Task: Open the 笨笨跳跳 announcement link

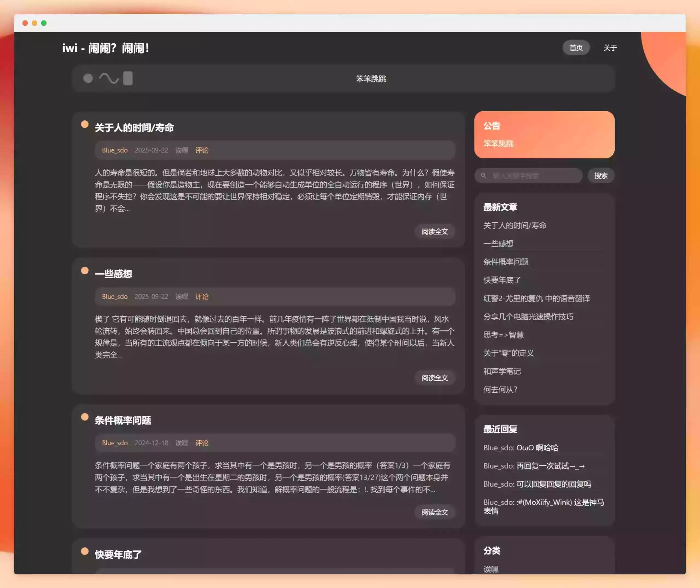Action: [498, 143]
